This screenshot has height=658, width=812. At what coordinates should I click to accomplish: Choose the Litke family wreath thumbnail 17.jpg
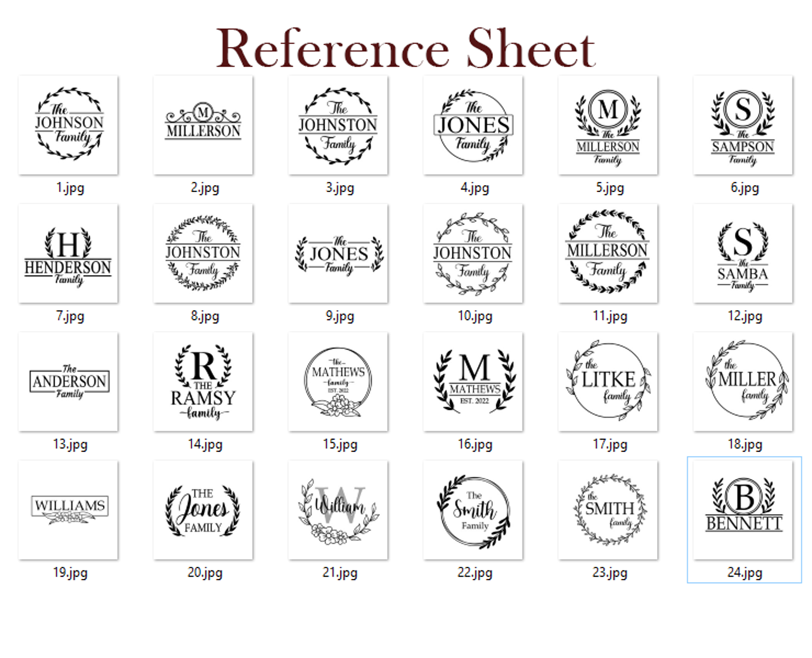608,382
